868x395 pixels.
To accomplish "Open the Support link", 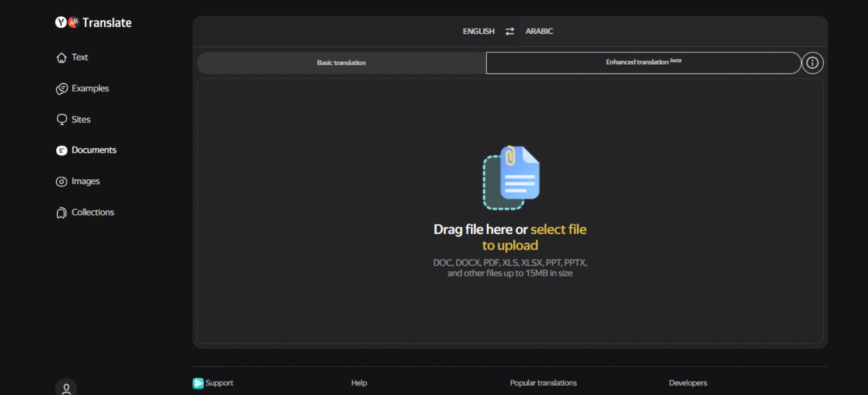I will (213, 383).
